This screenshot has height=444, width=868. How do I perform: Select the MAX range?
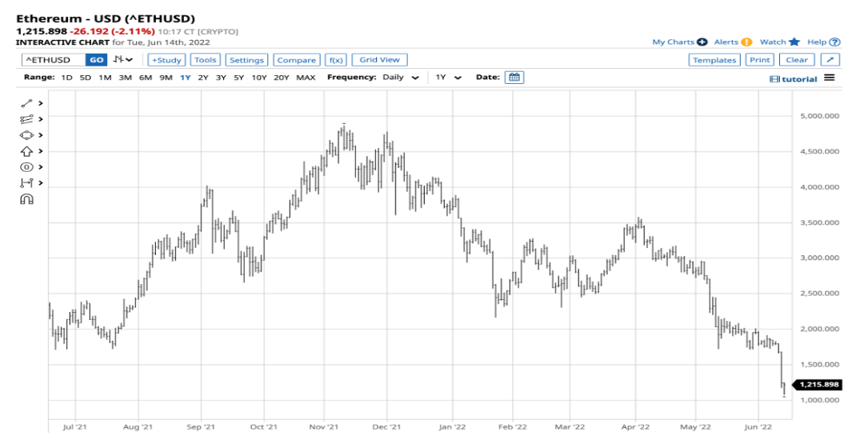coord(306,78)
